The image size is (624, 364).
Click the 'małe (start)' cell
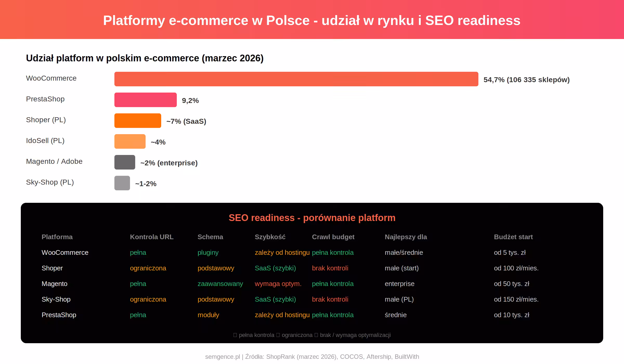(x=402, y=268)
